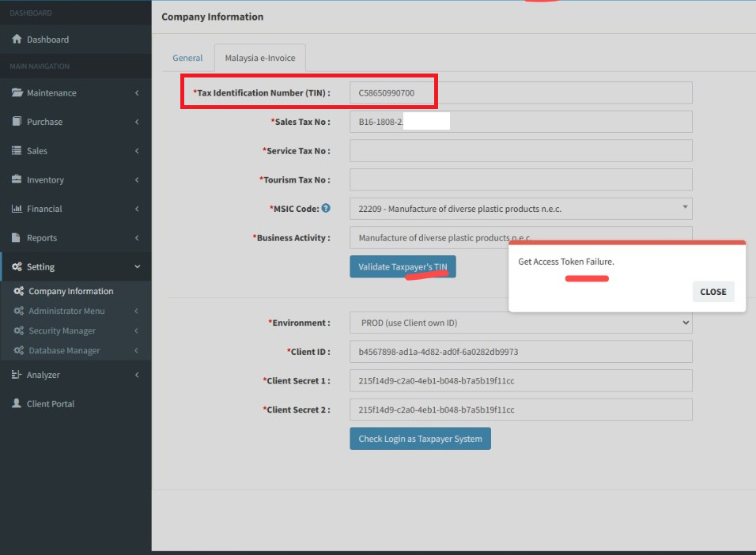Open the Environment dropdown
The width and height of the screenshot is (756, 555).
pyautogui.click(x=520, y=323)
